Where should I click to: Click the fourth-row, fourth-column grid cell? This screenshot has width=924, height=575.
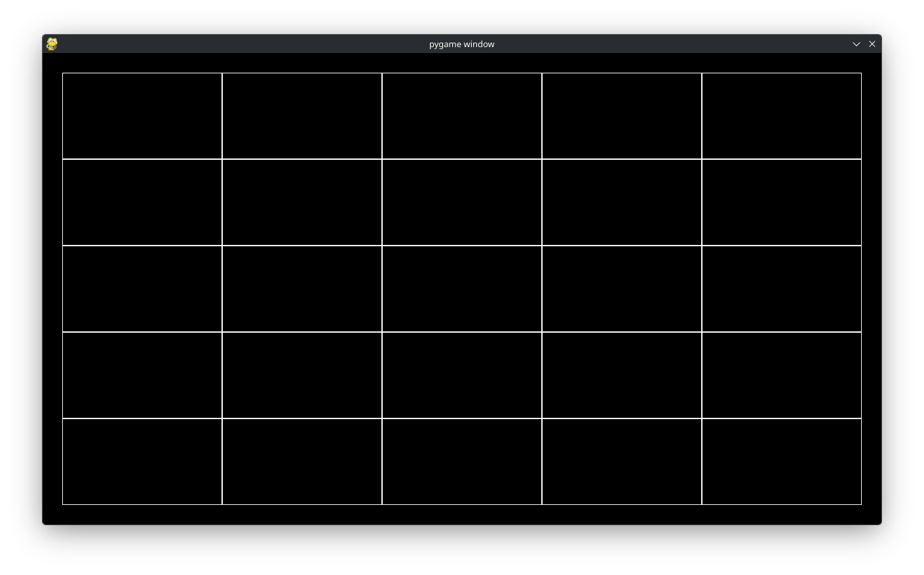point(622,375)
